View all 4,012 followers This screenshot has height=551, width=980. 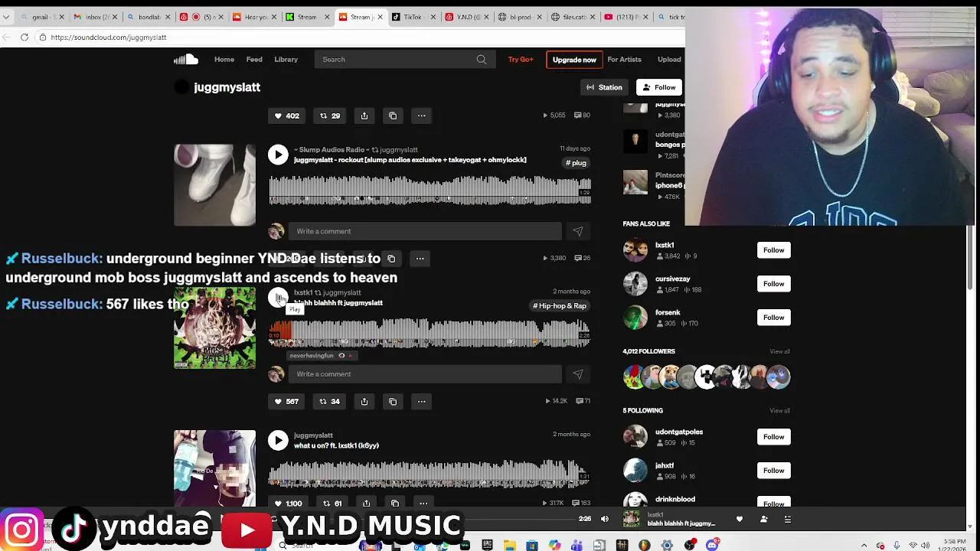pos(779,351)
